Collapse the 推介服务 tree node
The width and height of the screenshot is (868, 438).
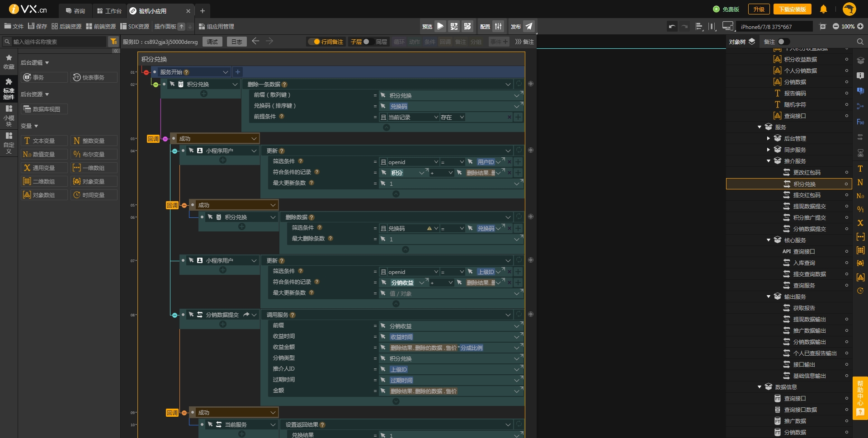tap(768, 161)
